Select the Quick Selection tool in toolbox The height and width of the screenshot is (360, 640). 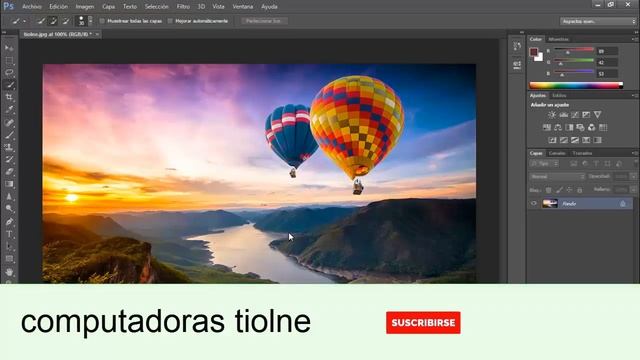(x=9, y=85)
